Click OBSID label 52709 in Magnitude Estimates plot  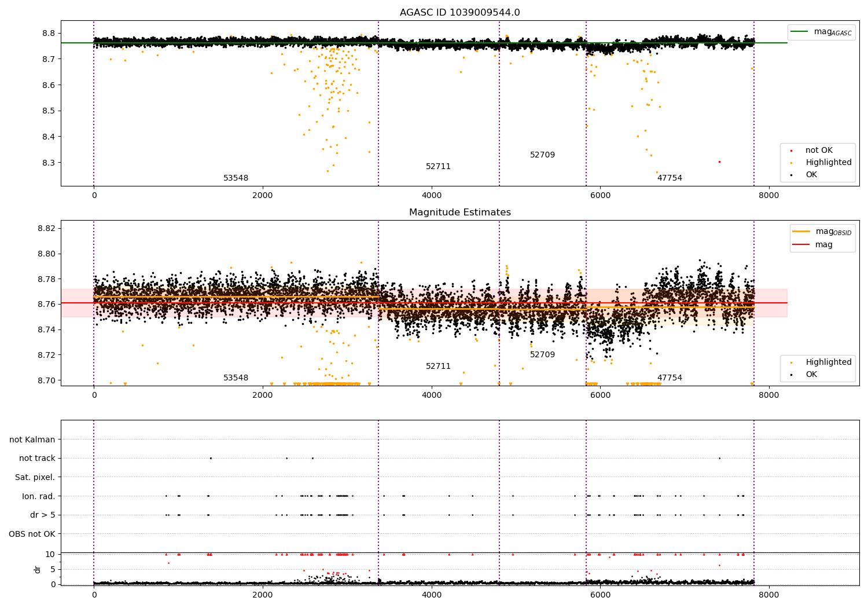[542, 355]
